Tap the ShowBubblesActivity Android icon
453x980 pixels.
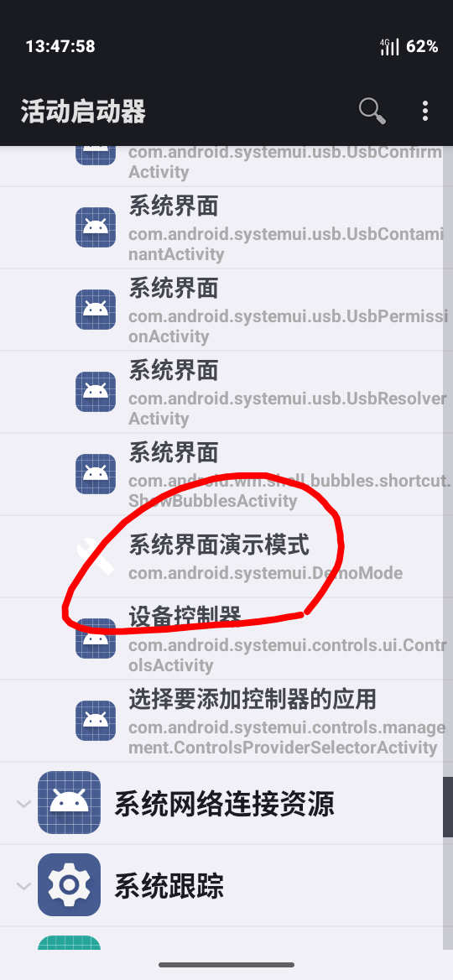pos(96,474)
